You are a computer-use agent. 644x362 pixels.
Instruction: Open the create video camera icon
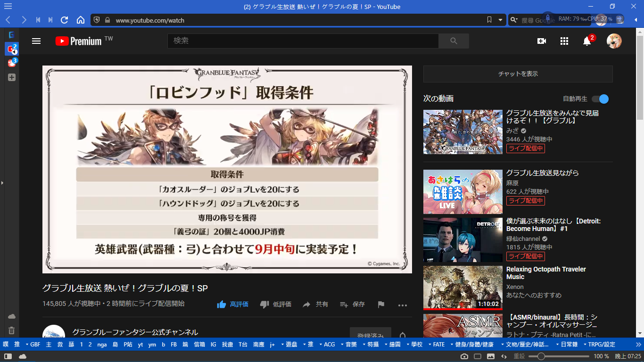[542, 41]
